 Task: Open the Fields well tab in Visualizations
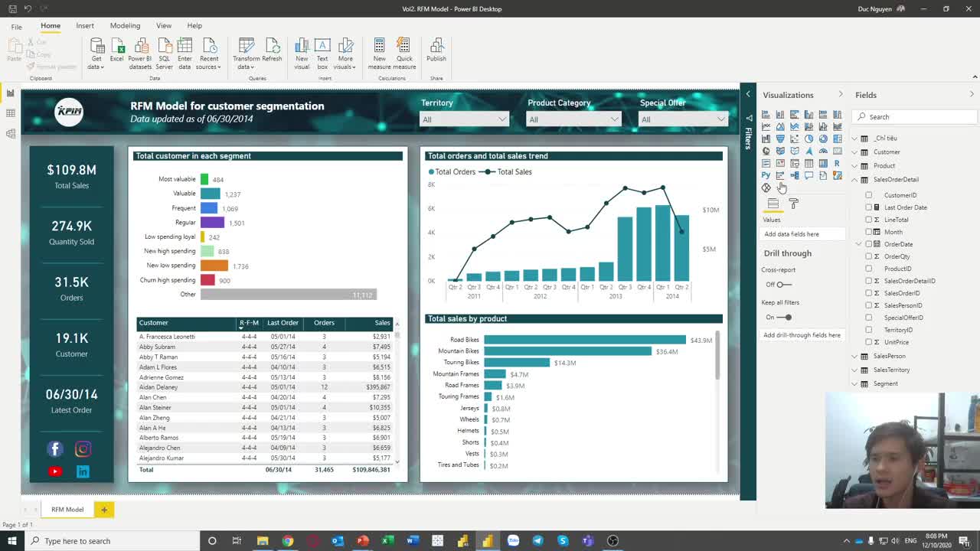point(773,204)
